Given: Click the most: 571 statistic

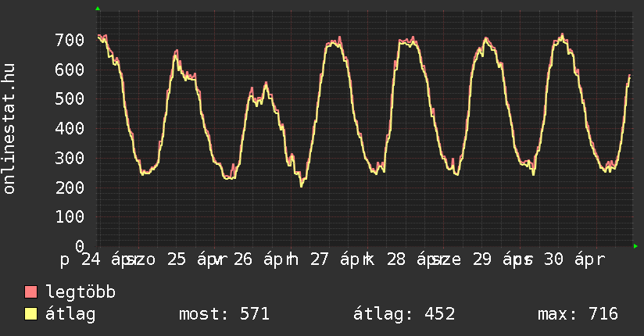Looking at the screenshot, I should click(224, 314).
